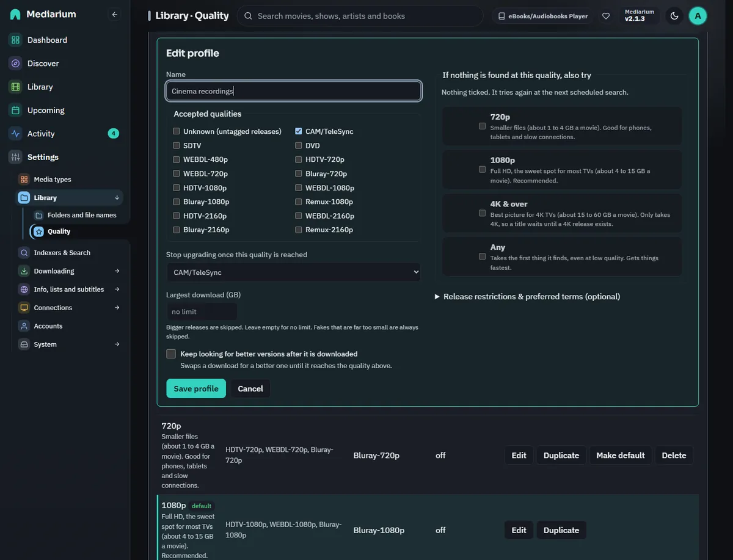
Task: Click the Accounts person icon
Action: point(24,326)
